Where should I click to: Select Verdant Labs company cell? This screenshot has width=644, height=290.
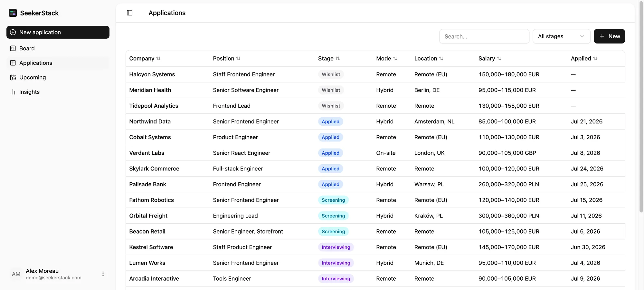[147, 153]
